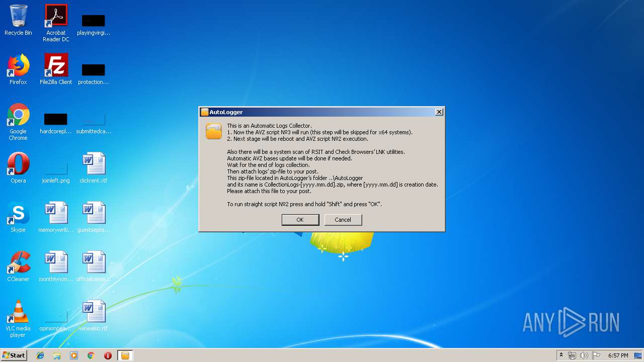644x362 pixels.
Task: Select the opinionpea... desktop file
Action: pyautogui.click(x=56, y=319)
